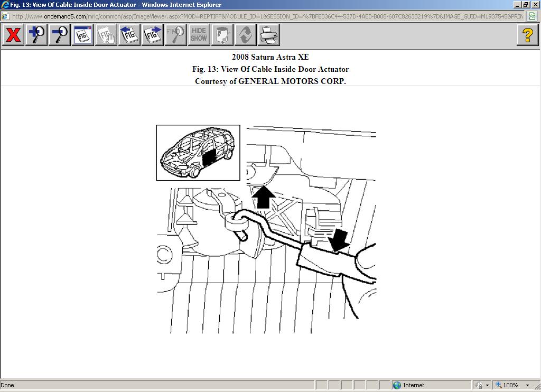The image size is (541, 392).
Task: Go to the next figure
Action: [152, 35]
